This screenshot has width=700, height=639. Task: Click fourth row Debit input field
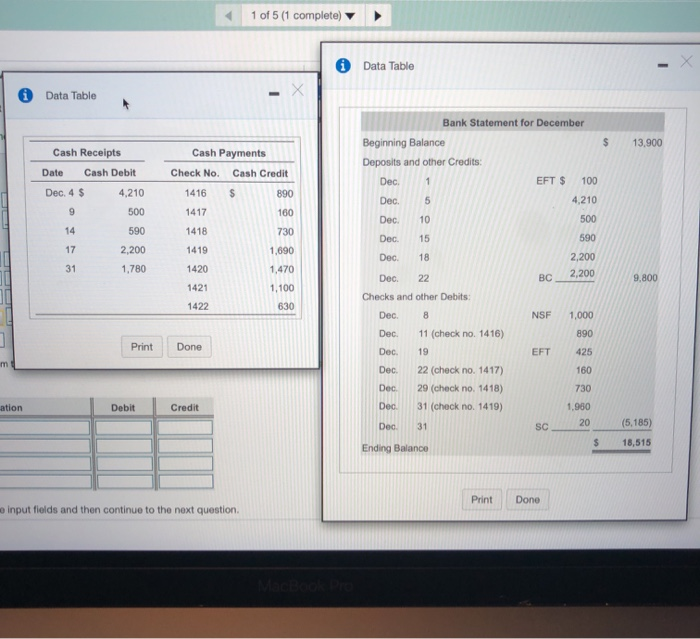point(125,482)
